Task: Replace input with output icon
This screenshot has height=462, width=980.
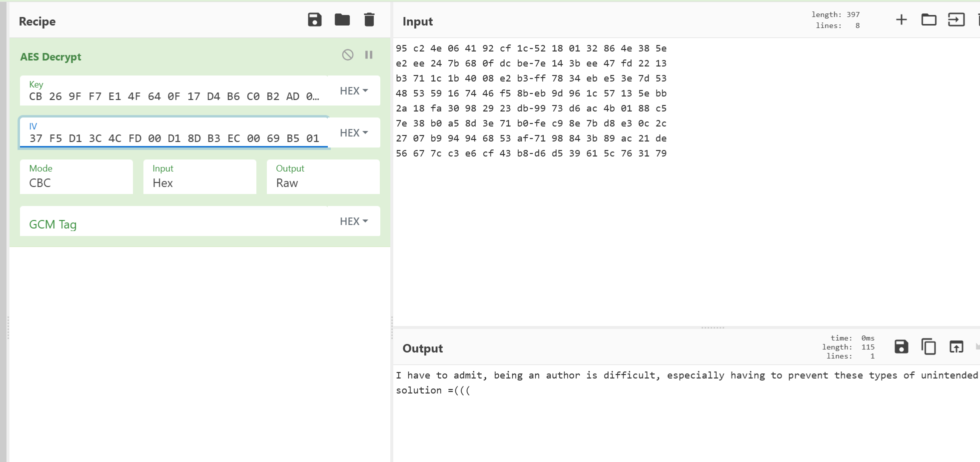Action: click(x=956, y=346)
